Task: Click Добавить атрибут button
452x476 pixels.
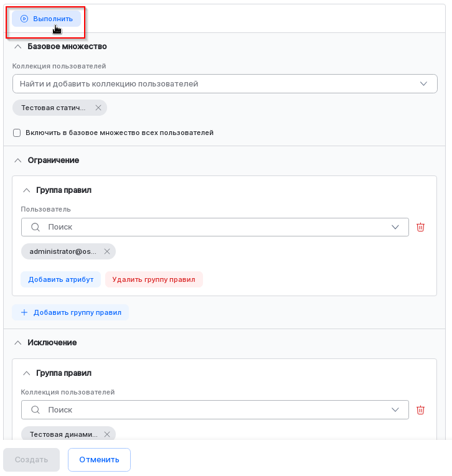Action: click(x=60, y=279)
